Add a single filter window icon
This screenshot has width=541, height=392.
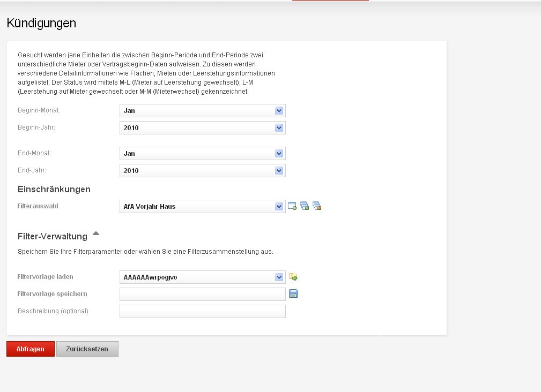(x=292, y=206)
